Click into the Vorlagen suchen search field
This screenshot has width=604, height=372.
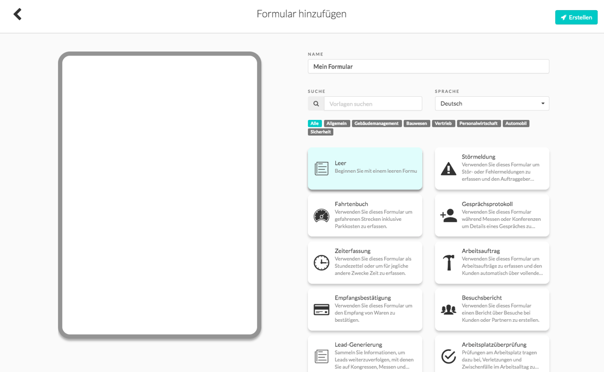tap(373, 104)
